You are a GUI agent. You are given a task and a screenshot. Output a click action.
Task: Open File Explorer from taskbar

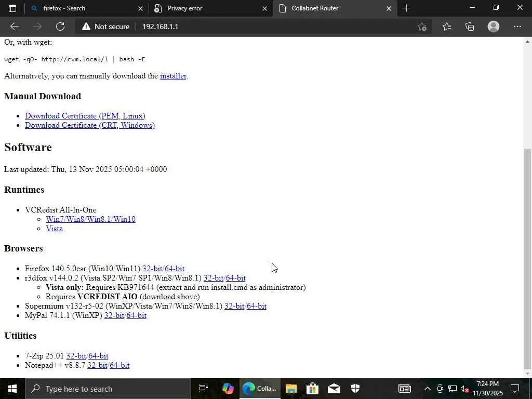(x=291, y=389)
